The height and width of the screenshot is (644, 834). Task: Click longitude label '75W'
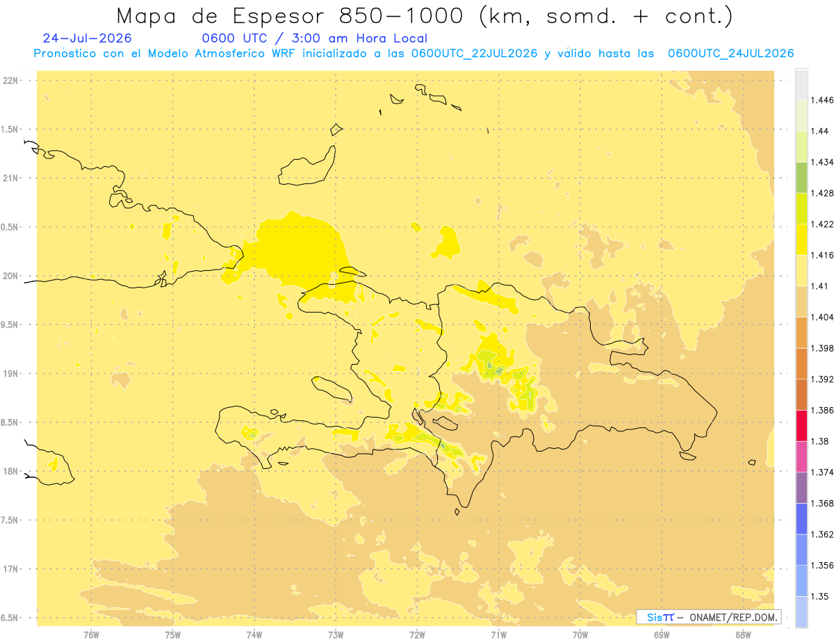coord(173,634)
